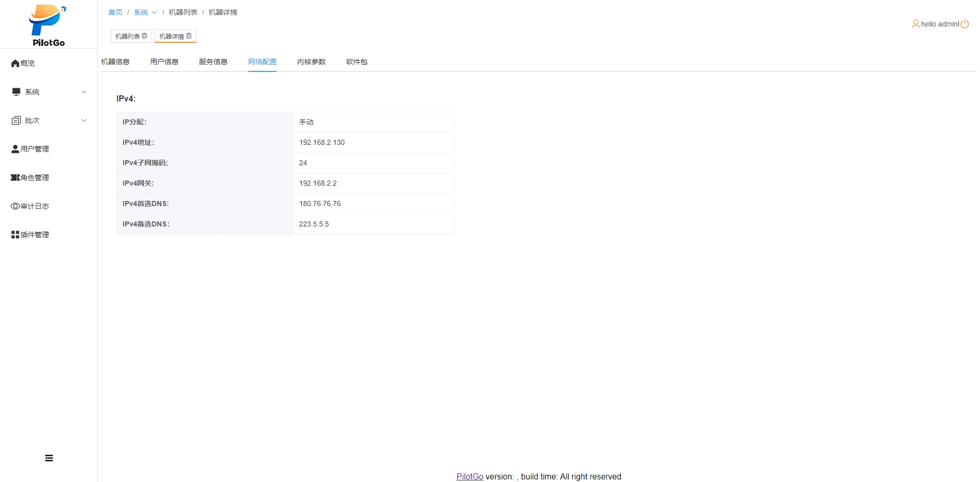The image size is (980, 482).
Task: Open the 概览 overview home icon
Action: tap(15, 63)
